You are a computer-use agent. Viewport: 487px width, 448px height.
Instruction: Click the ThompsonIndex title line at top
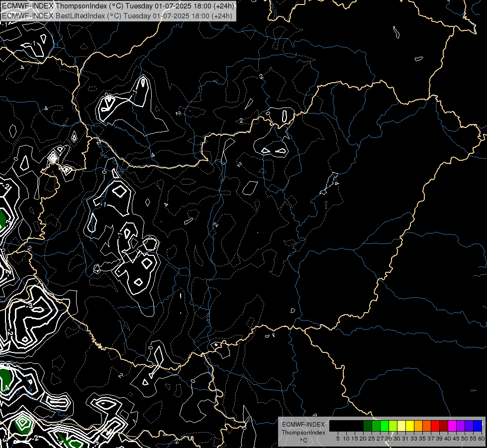118,6
